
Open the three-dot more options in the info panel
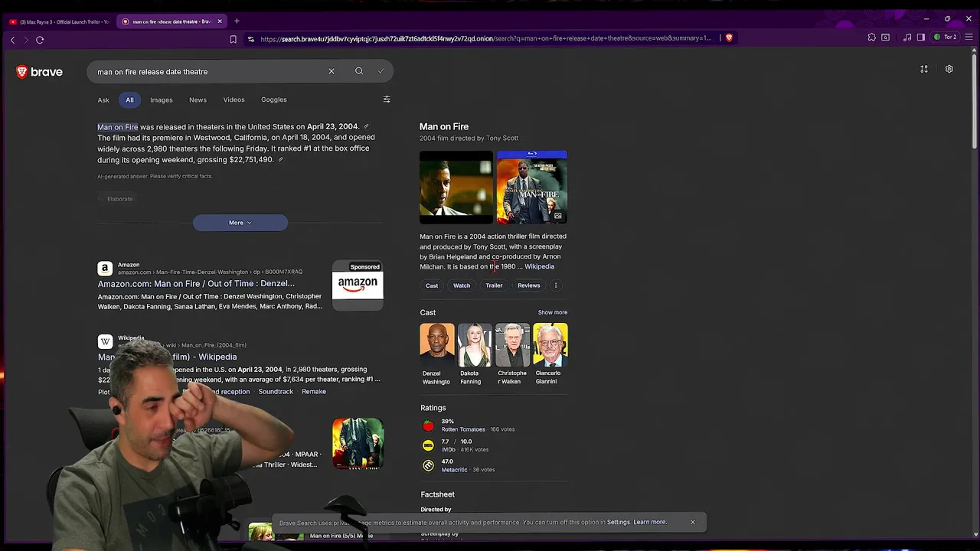point(556,285)
